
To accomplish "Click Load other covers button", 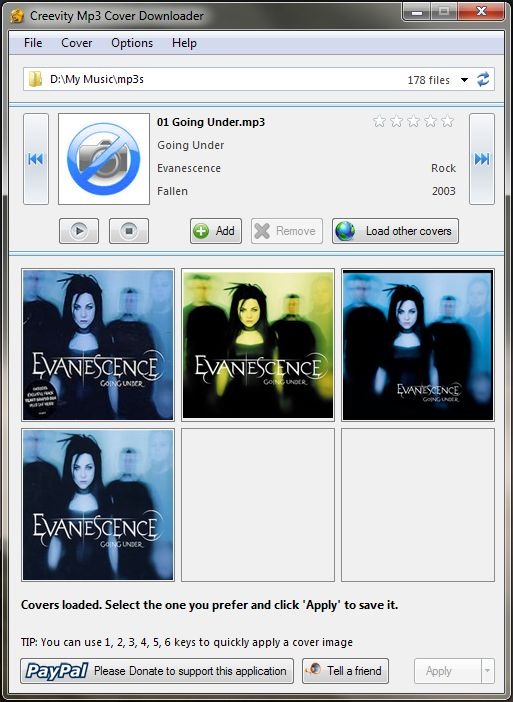I will (x=395, y=231).
